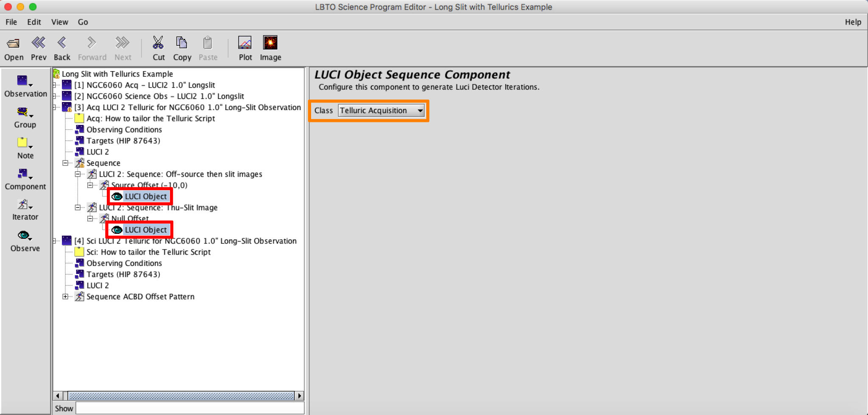
Task: Open note Acq: How to tailor the Telluric Script
Action: [x=150, y=119]
